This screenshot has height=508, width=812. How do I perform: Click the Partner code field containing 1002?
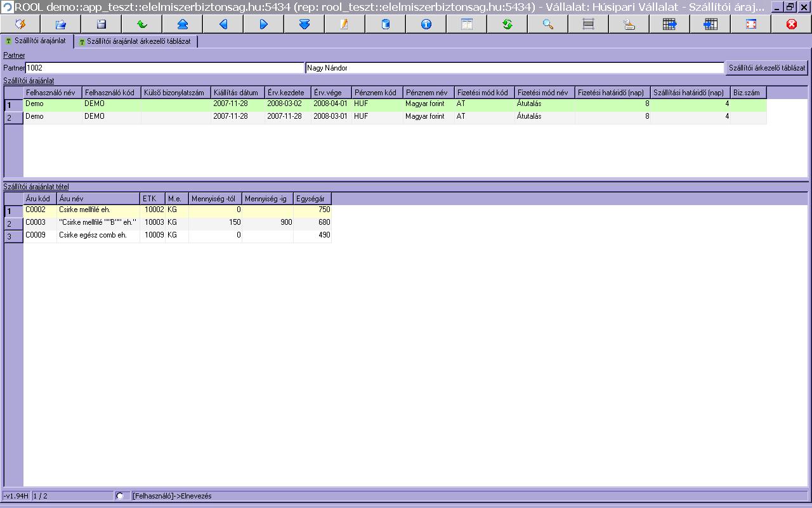[164, 68]
